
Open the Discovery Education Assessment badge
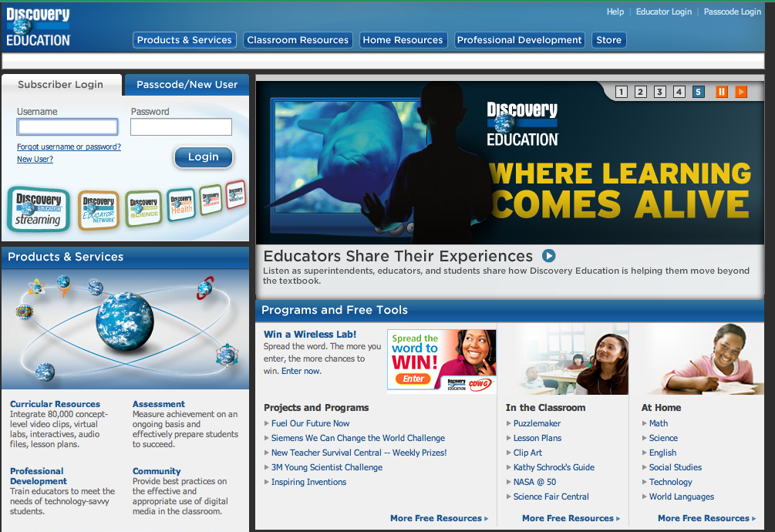click(x=211, y=200)
